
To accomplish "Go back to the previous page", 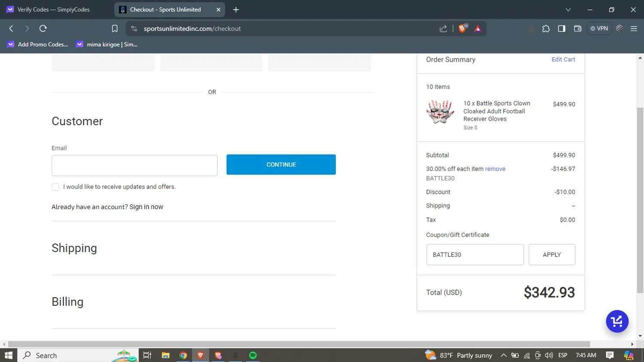I will tap(12, 29).
